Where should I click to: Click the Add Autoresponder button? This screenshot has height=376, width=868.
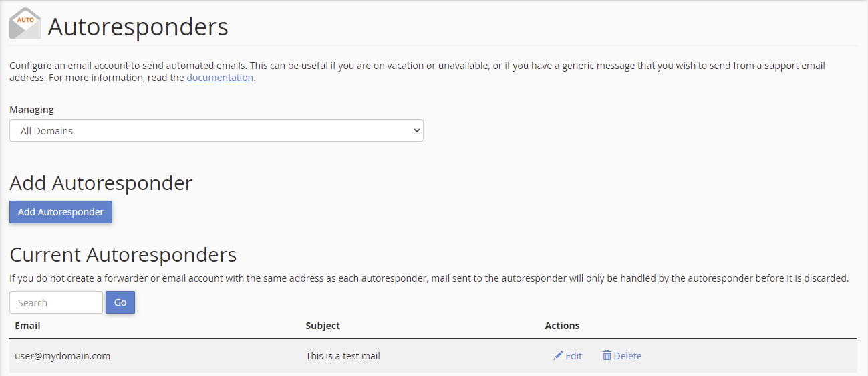coord(61,212)
